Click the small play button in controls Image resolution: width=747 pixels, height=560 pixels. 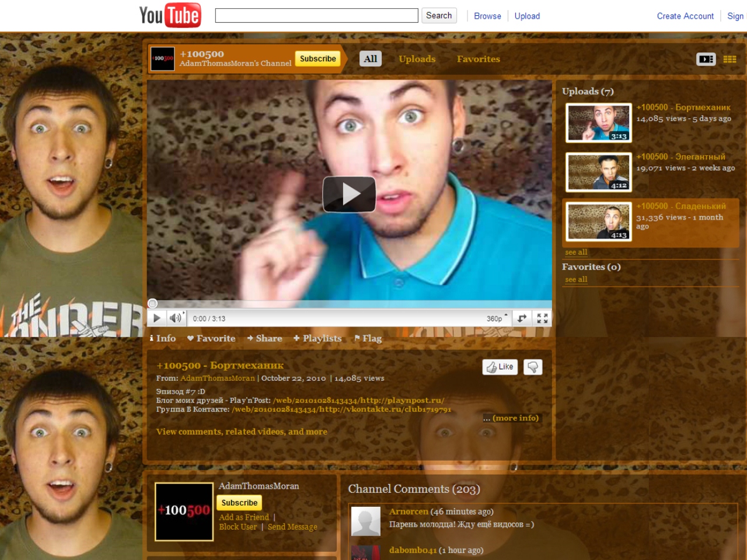(157, 318)
